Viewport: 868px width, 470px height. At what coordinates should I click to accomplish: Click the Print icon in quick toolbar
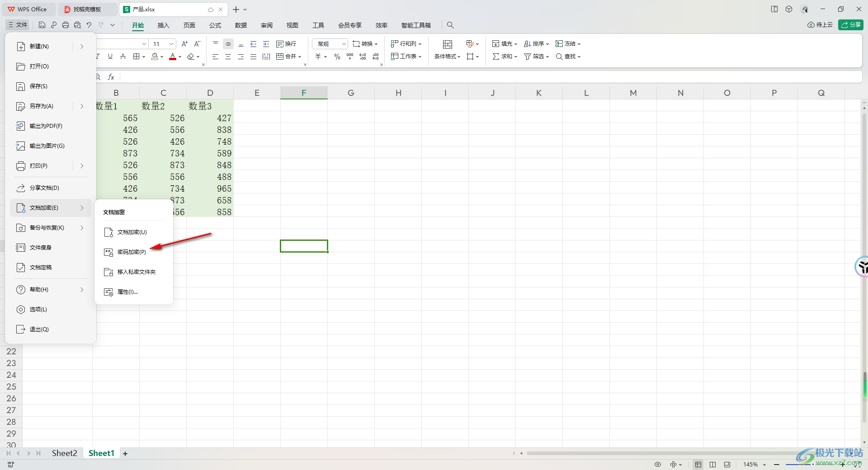click(x=66, y=25)
